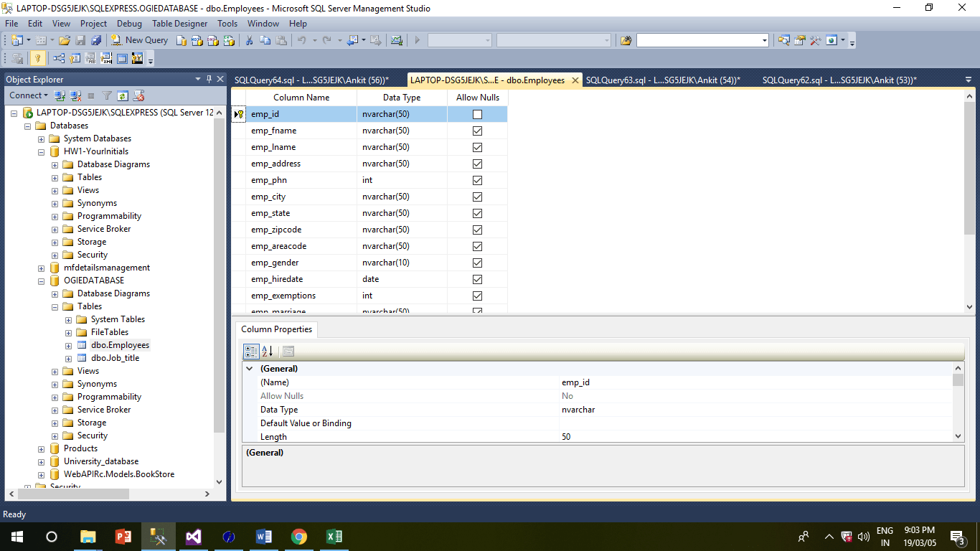Select dbo.Job_title table in Object Explorer

[115, 358]
